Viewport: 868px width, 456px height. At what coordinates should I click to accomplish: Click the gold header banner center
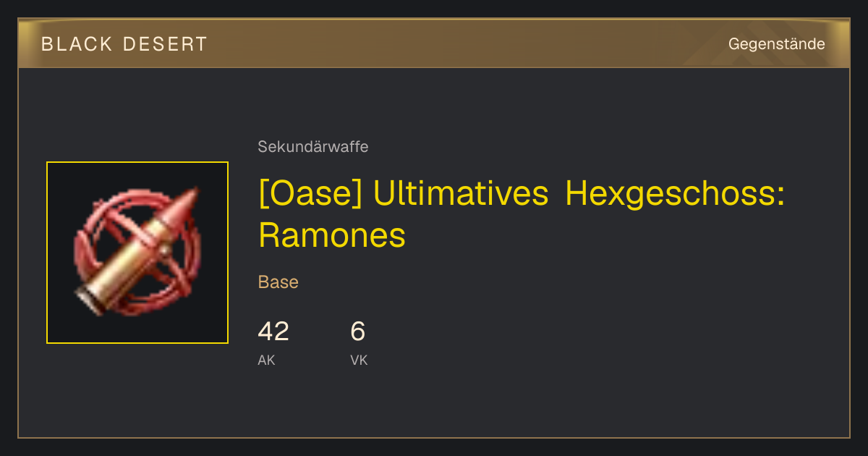434,43
